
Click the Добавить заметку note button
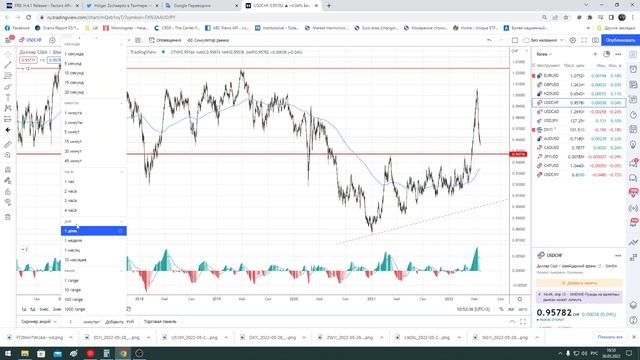click(x=579, y=283)
